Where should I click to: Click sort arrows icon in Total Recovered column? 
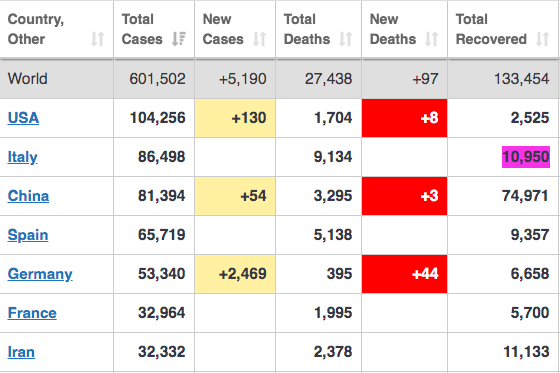pos(542,39)
